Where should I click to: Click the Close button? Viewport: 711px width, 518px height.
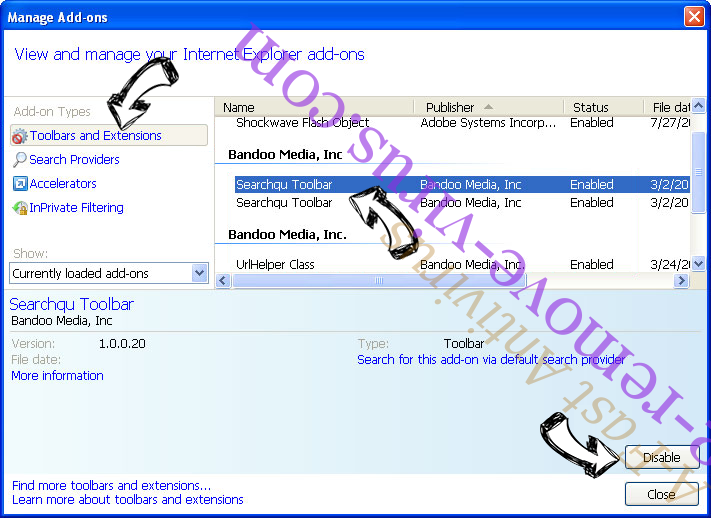[x=662, y=494]
